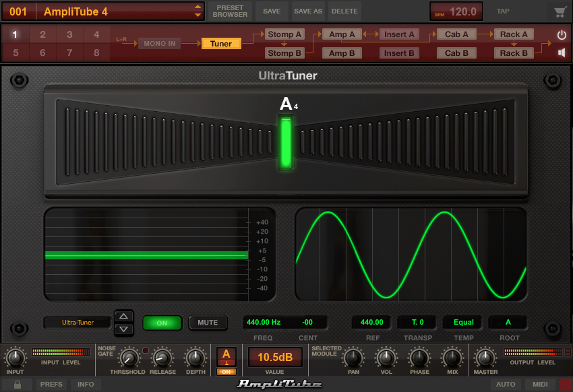Enable the tuner ON switch
Screen dimensions: 573x392
[162, 323]
